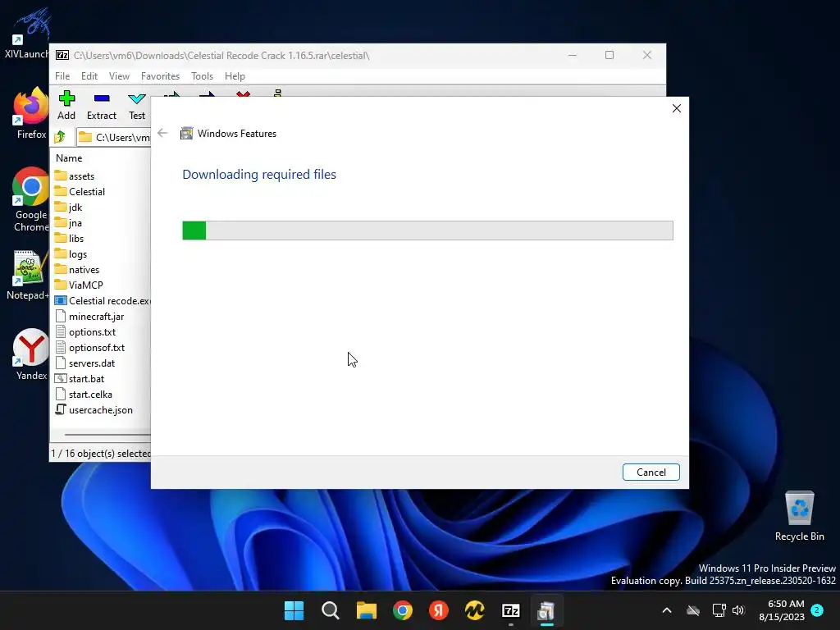Switch to 7-Zip from the taskbar
The width and height of the screenshot is (840, 630).
pyautogui.click(x=510, y=610)
